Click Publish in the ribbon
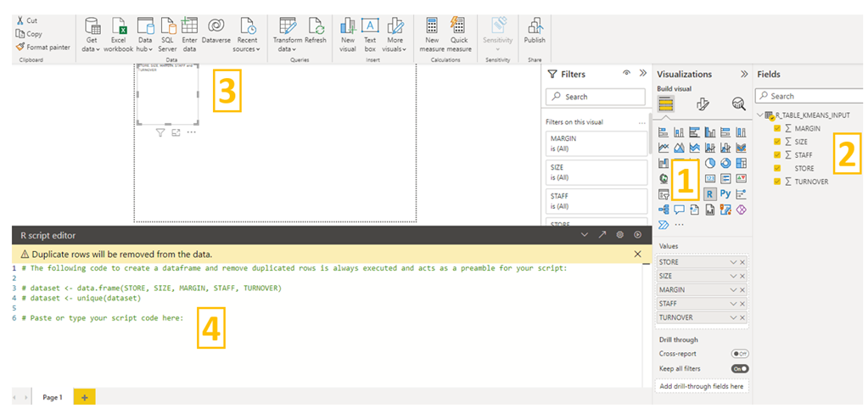 [x=535, y=31]
